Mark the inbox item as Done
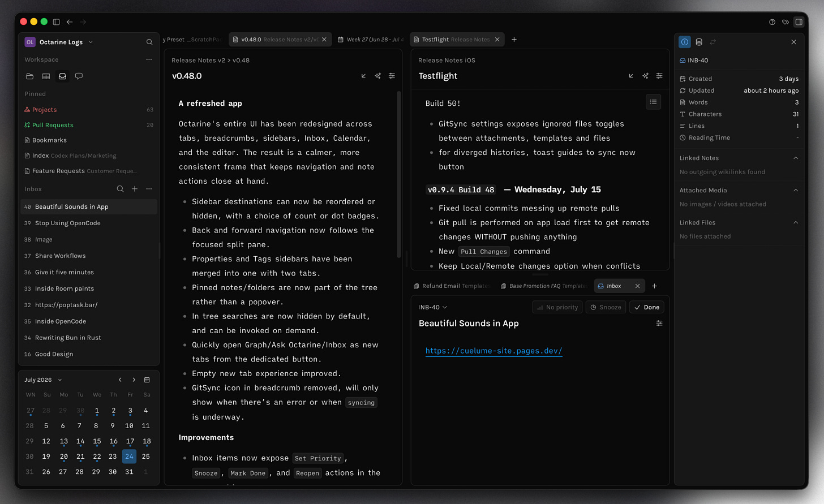The width and height of the screenshot is (824, 504). (x=646, y=307)
